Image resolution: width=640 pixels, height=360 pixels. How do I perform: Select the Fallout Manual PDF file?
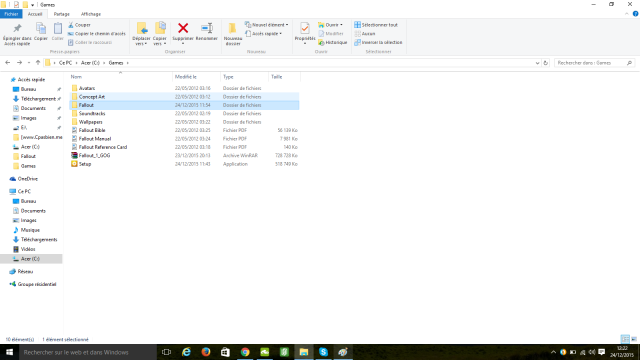pos(95,139)
